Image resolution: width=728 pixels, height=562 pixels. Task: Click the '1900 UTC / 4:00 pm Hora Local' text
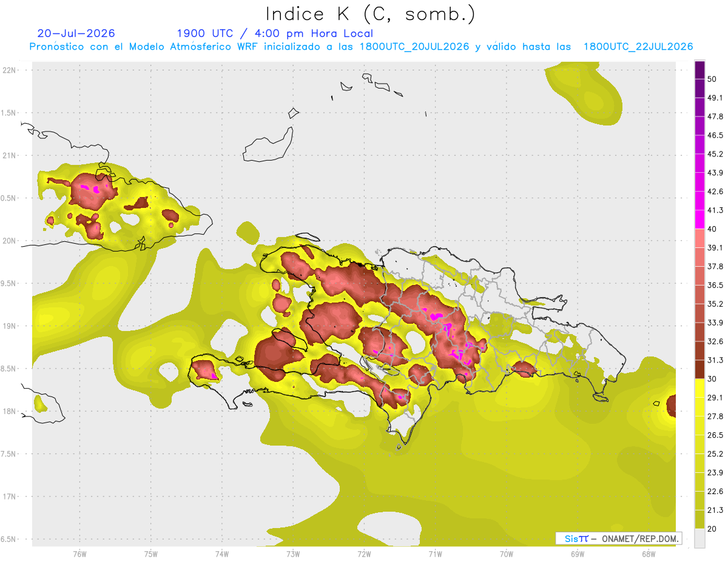(275, 33)
